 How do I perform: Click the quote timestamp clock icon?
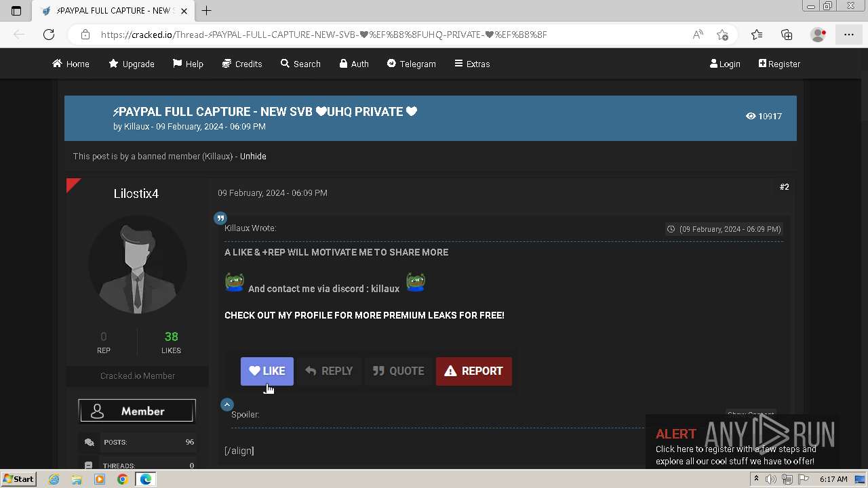point(671,229)
